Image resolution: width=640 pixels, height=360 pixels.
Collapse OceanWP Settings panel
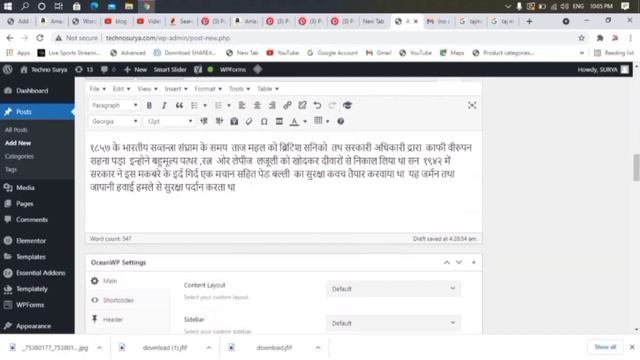[473, 262]
